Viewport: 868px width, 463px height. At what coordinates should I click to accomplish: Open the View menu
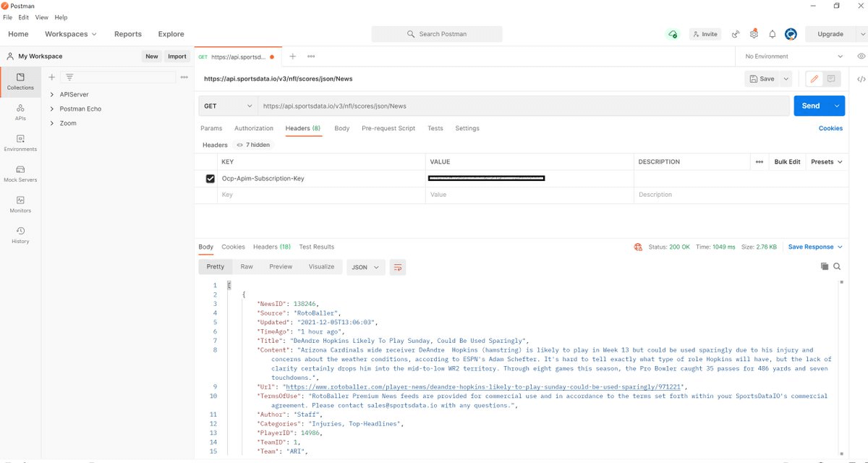(x=42, y=17)
